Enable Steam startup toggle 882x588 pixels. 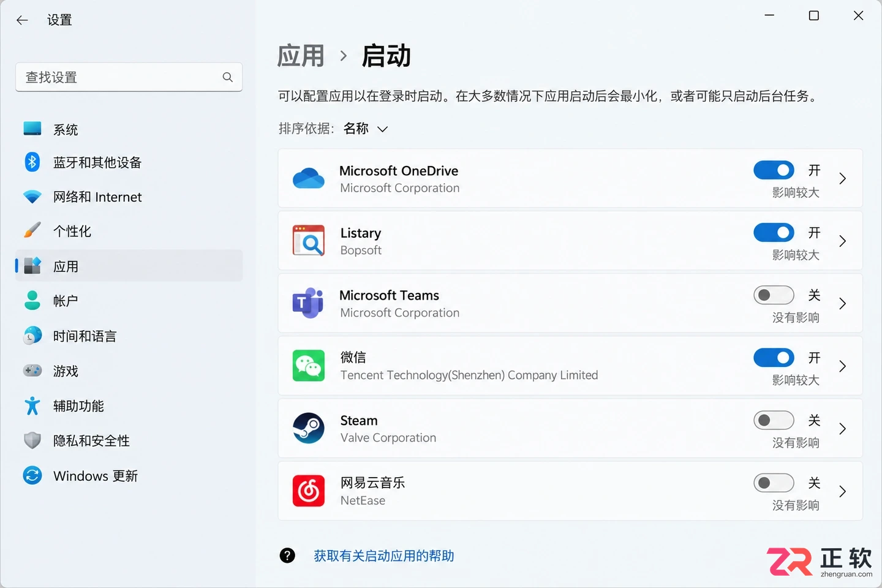click(x=774, y=420)
